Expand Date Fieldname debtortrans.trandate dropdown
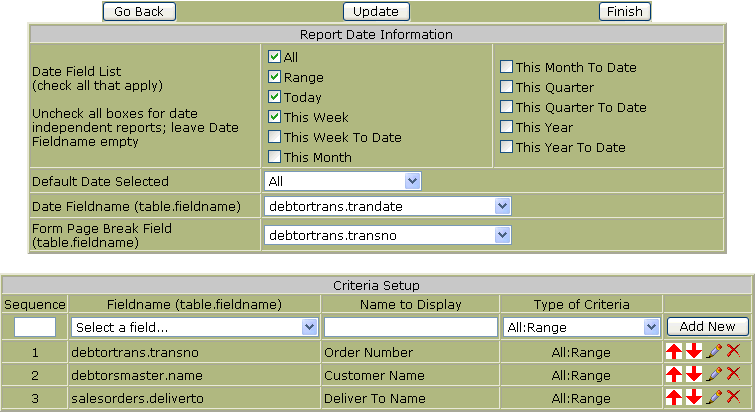The image size is (755, 413). point(387,206)
